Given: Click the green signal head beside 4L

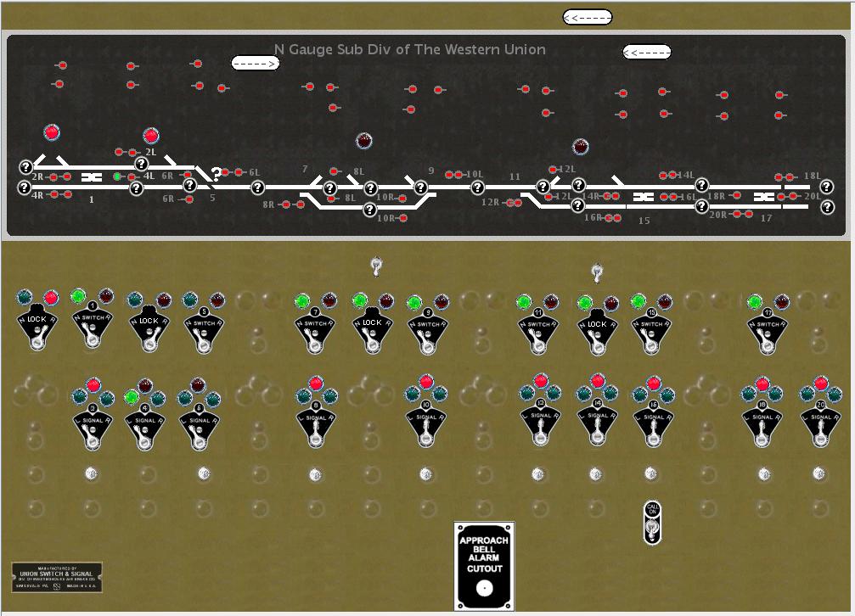Looking at the screenshot, I should click(117, 176).
